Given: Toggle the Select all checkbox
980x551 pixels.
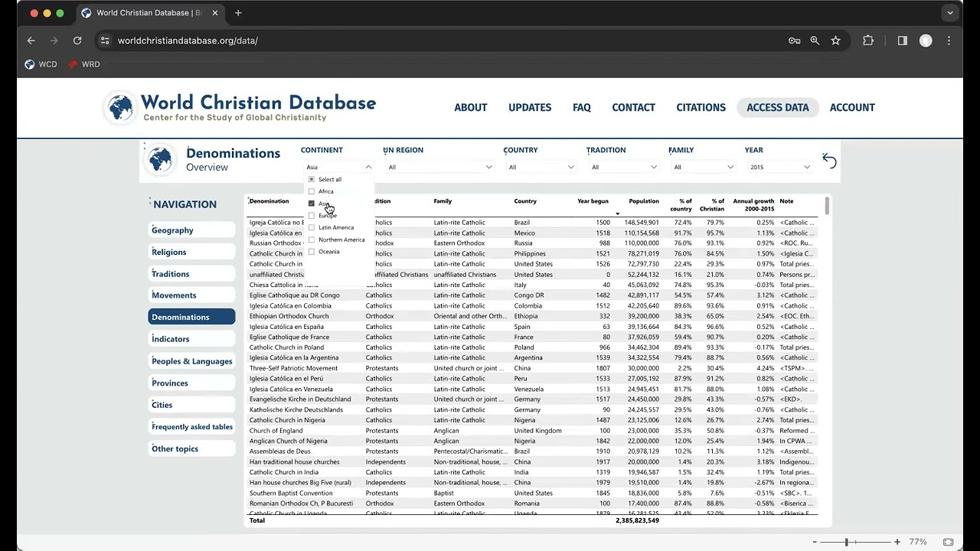Looking at the screenshot, I should 311,179.
